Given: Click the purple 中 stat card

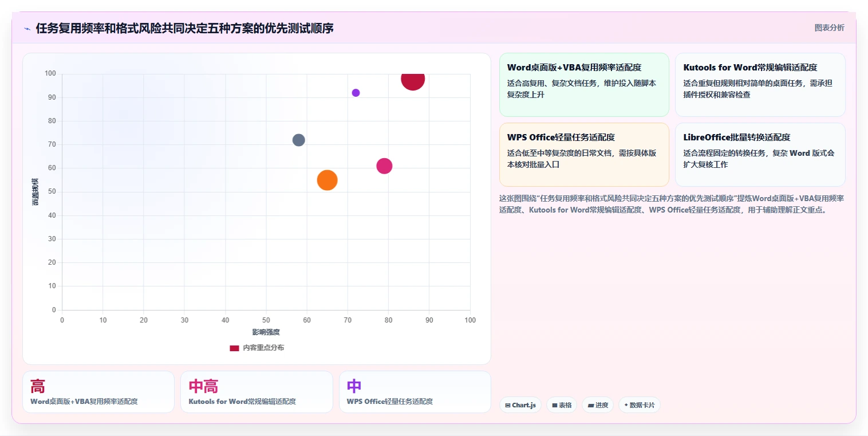Looking at the screenshot, I should 415,392.
